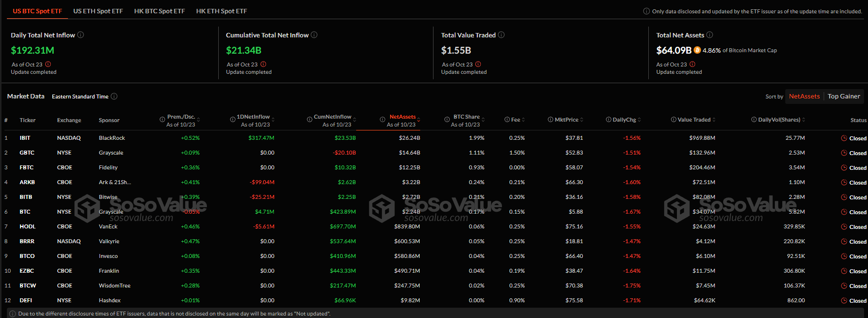Sort by Value Traded column arrows

(x=714, y=120)
